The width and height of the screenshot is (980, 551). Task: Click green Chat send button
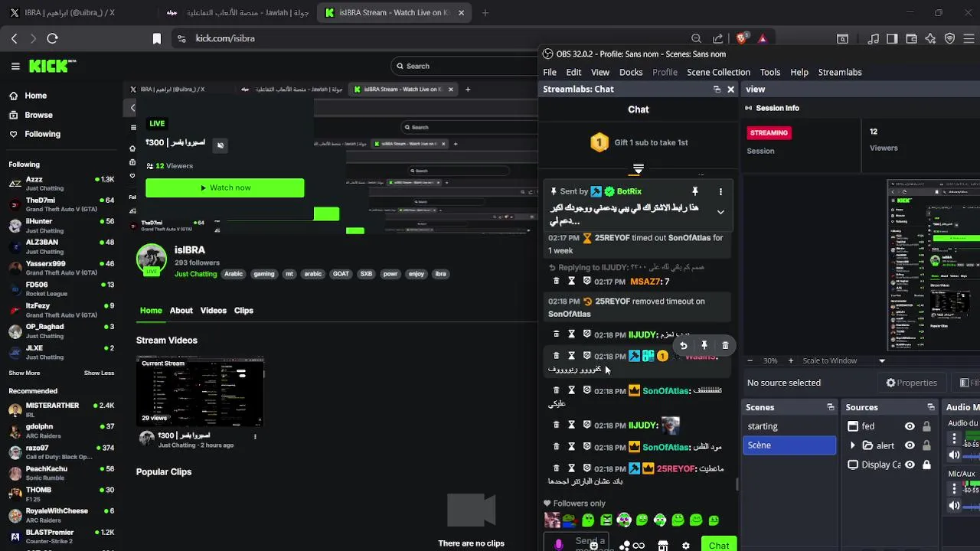719,545
